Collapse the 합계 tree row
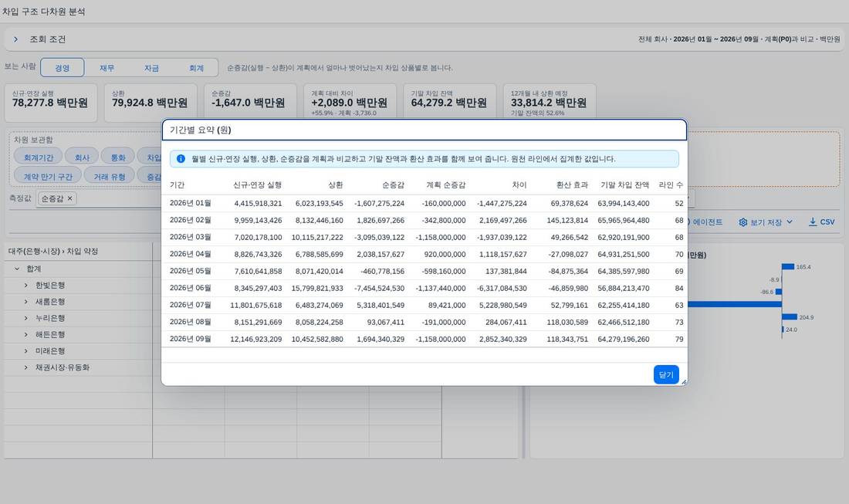 17,269
